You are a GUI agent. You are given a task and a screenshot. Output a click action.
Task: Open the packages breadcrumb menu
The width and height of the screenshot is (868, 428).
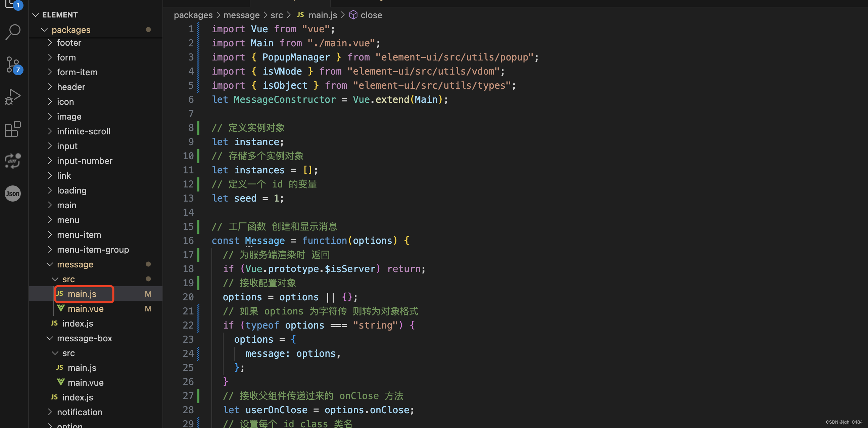[193, 15]
